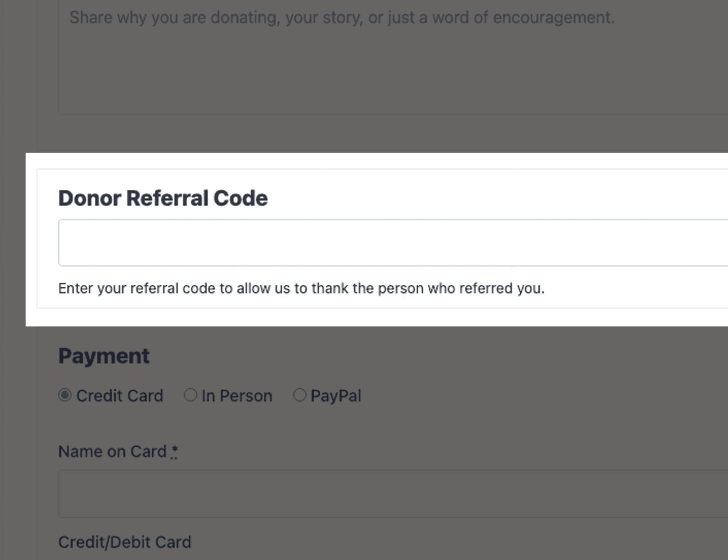Image resolution: width=728 pixels, height=560 pixels.
Task: Click the 'Share why you are donating' placeholder
Action: point(342,18)
